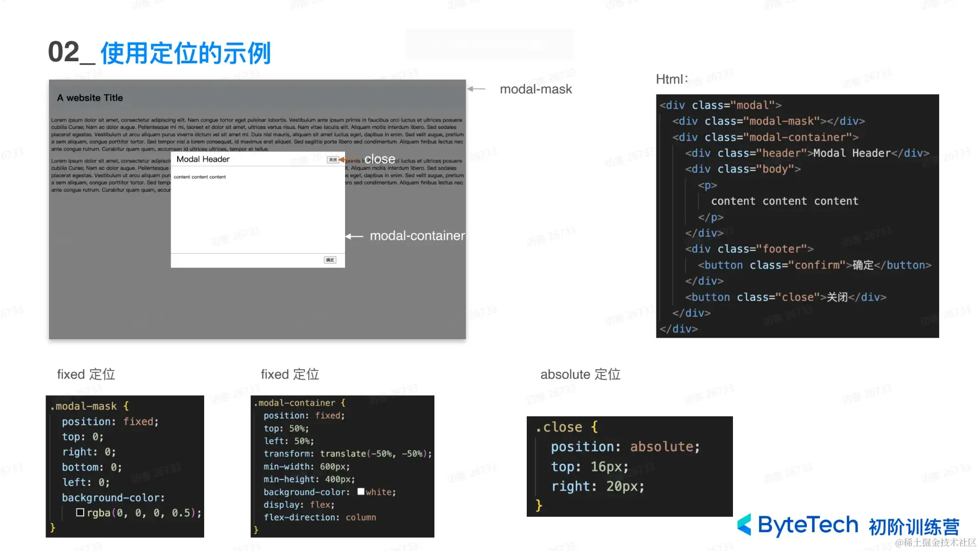
Task: Click the A website Title heading
Action: [x=90, y=98]
